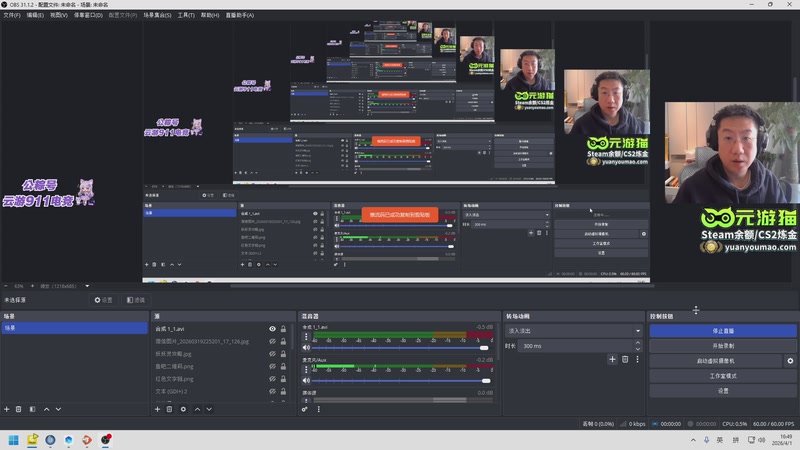The image size is (800, 450).
Task: Open the 工具(T) menu
Action: pos(186,15)
